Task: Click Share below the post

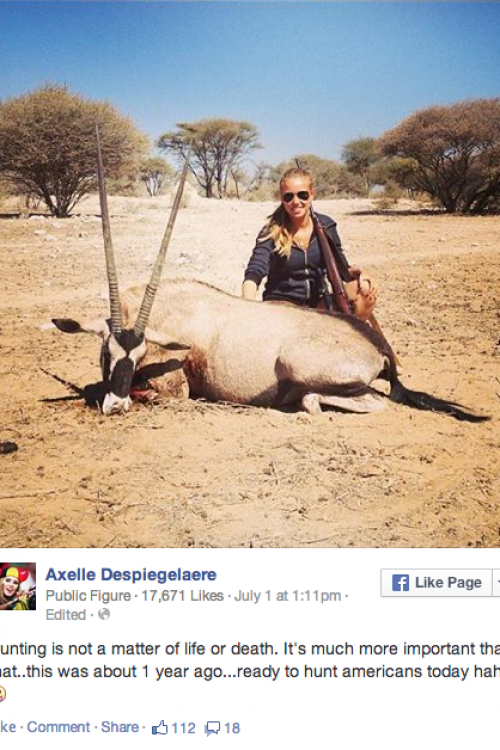Action: [120, 727]
